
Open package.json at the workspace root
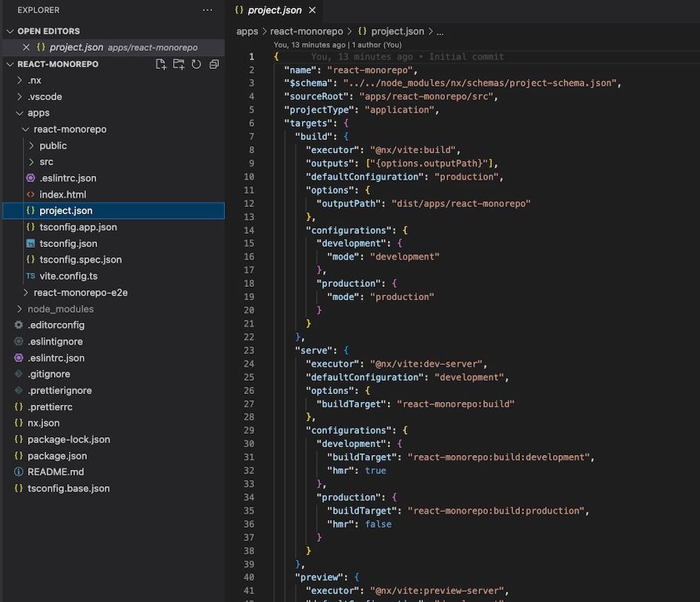[57, 456]
